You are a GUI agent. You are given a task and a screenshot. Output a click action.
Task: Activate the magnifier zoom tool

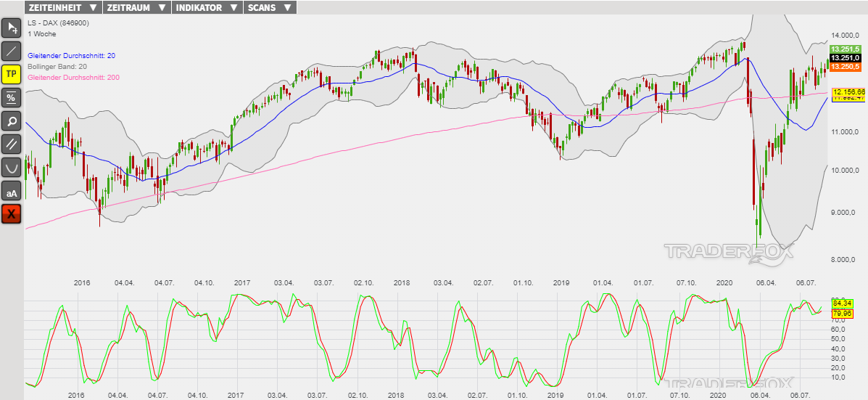11,121
